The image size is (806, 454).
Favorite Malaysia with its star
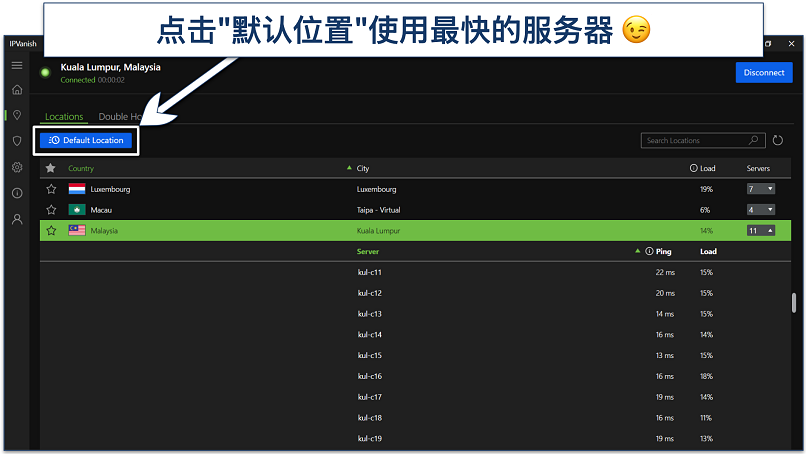pos(51,230)
